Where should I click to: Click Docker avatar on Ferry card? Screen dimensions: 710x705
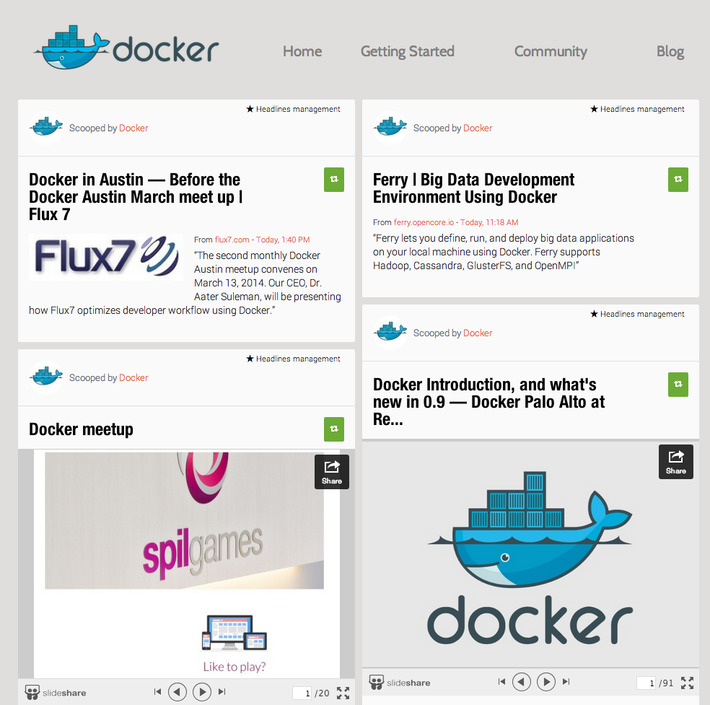[390, 127]
